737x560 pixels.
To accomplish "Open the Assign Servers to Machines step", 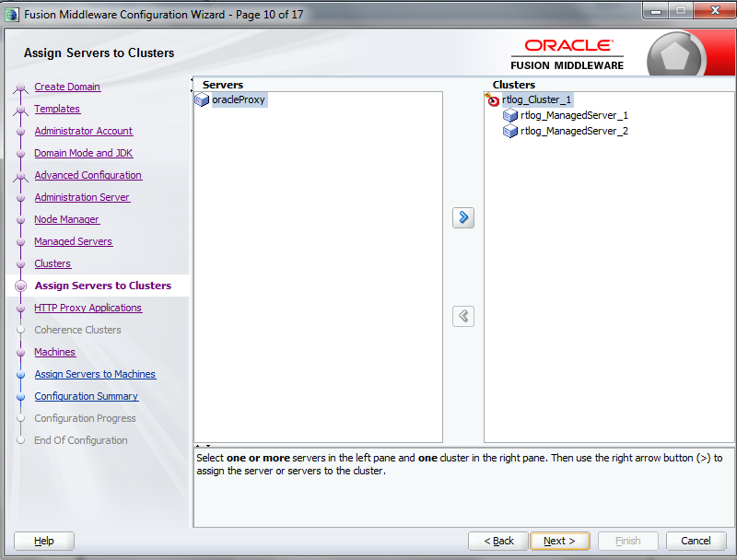I will (x=95, y=374).
